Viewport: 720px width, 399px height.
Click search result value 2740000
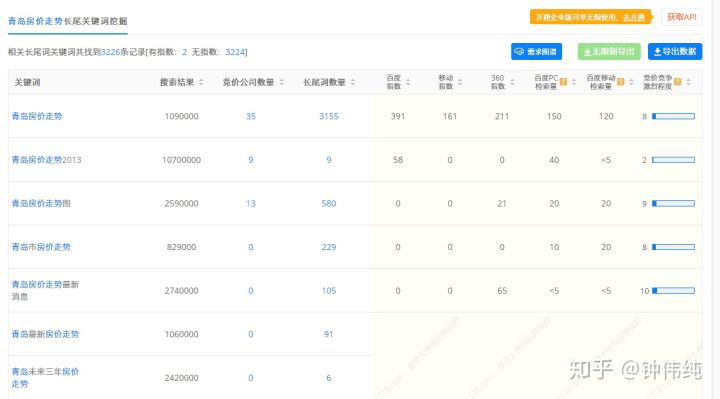181,291
